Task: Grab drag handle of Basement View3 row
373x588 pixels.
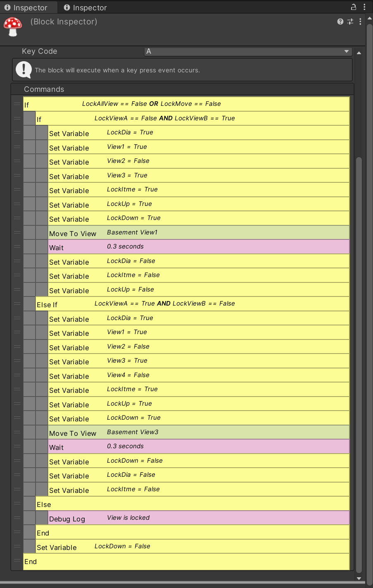Action: (x=17, y=432)
